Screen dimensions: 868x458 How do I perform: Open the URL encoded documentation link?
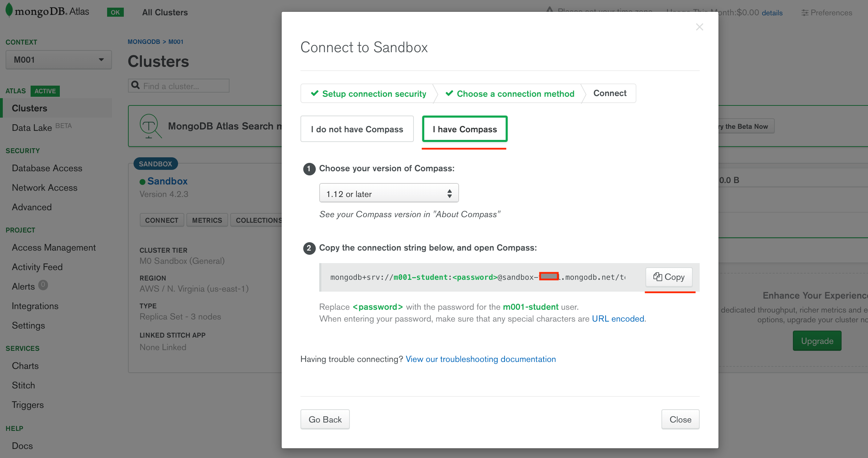618,318
